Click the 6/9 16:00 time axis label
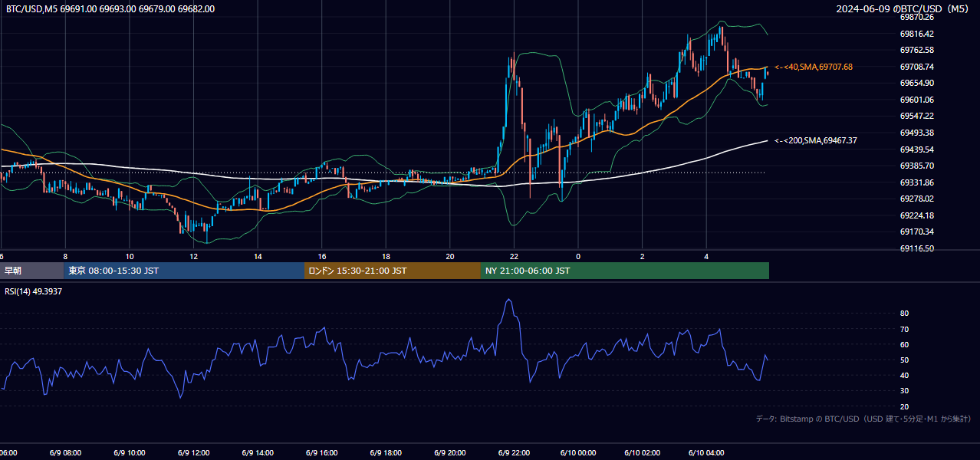This screenshot has height=460, width=980. [x=322, y=453]
